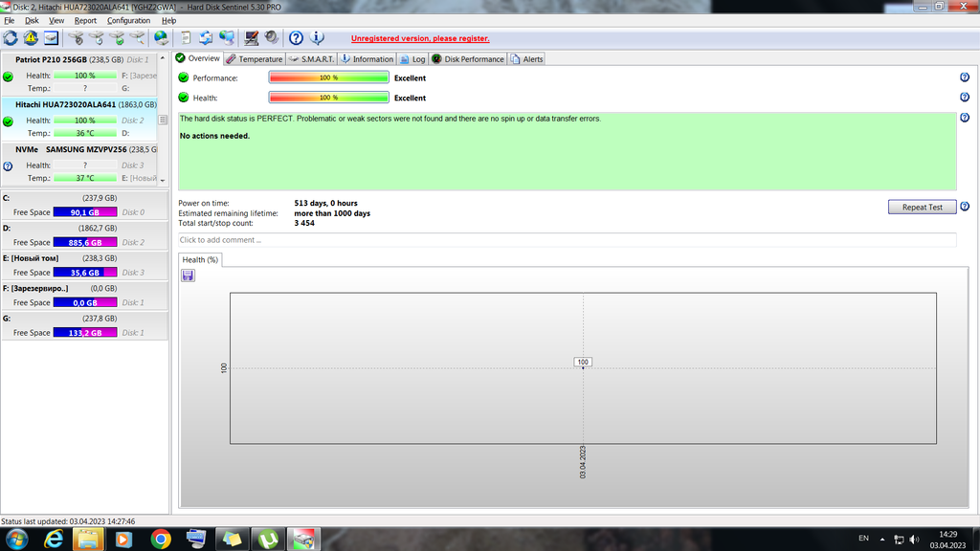Click the disk with green check icon

tap(117, 38)
